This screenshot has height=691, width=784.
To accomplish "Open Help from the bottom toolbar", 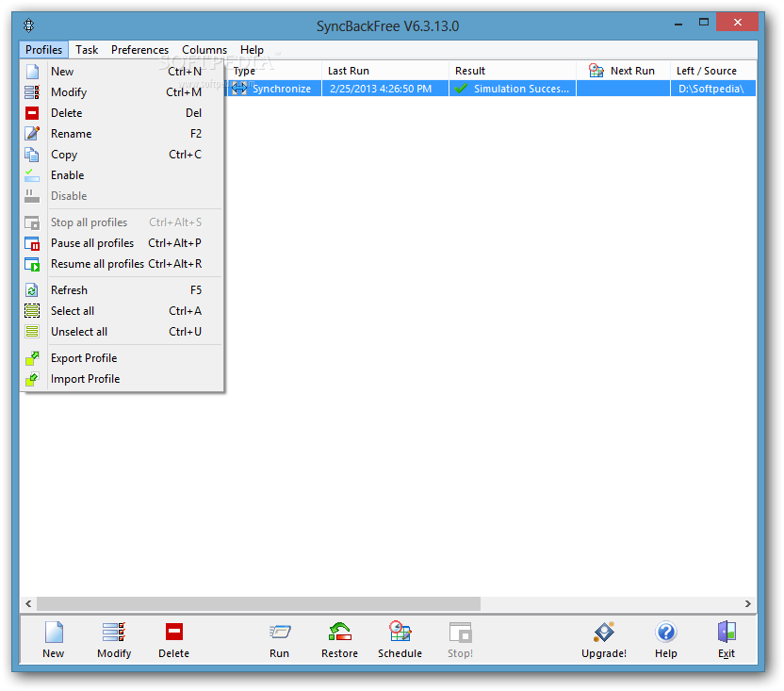I will 666,639.
